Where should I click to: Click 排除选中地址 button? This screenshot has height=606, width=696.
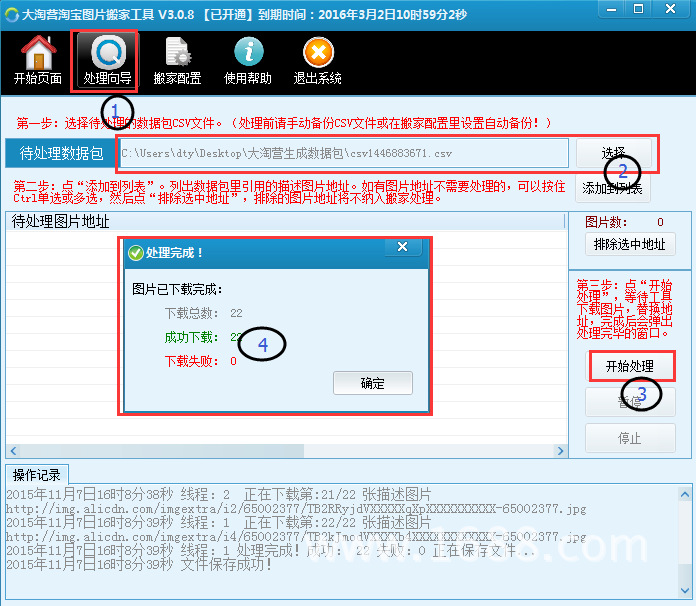[630, 244]
